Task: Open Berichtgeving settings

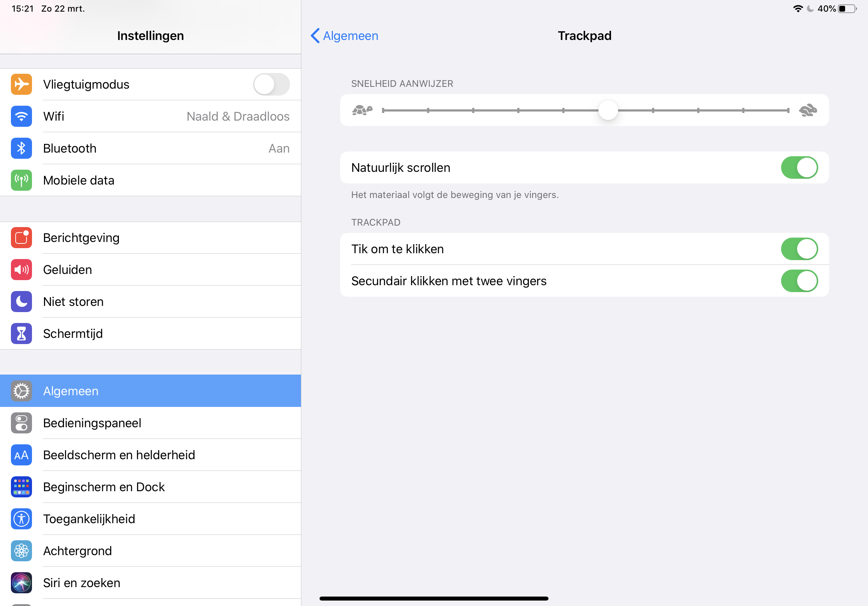Action: coord(81,238)
